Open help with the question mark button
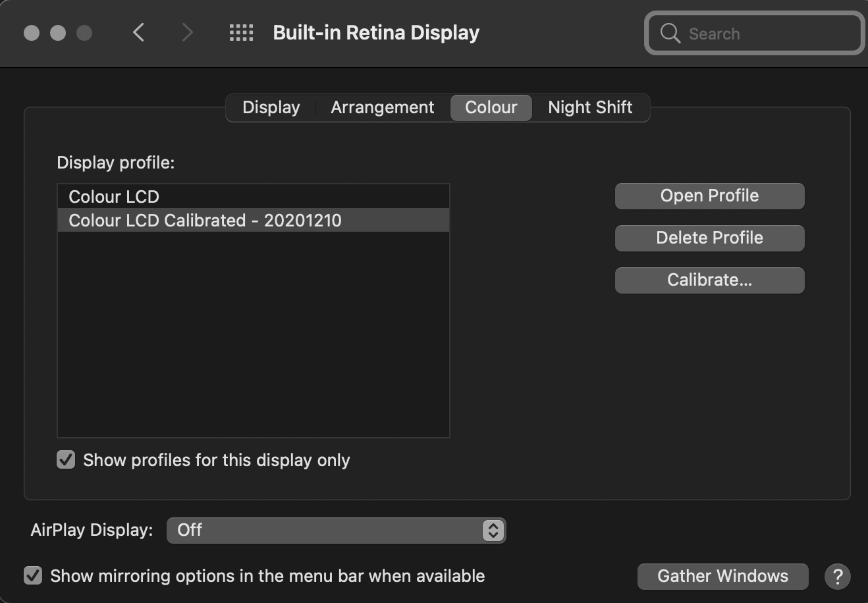The width and height of the screenshot is (868, 603). point(837,577)
